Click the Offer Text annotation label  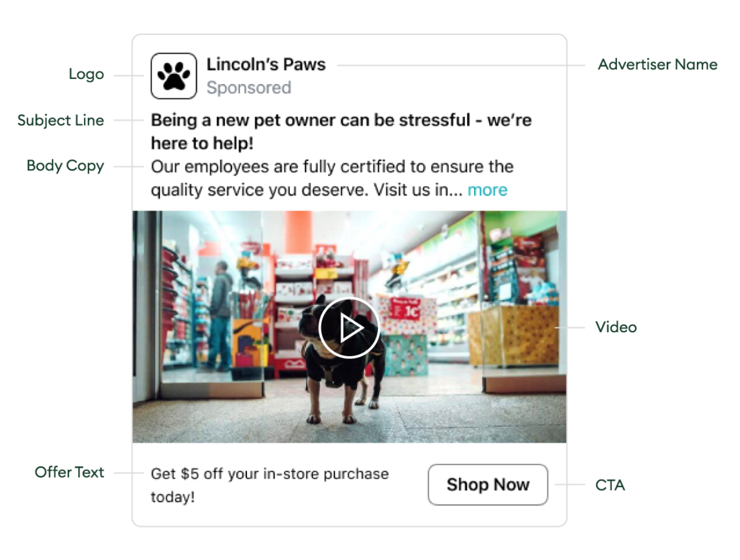tap(69, 472)
